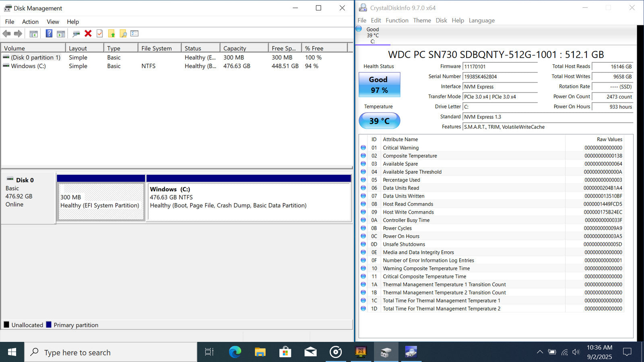Sort by the % Free column header
The height and width of the screenshot is (362, 644).
[x=324, y=48]
